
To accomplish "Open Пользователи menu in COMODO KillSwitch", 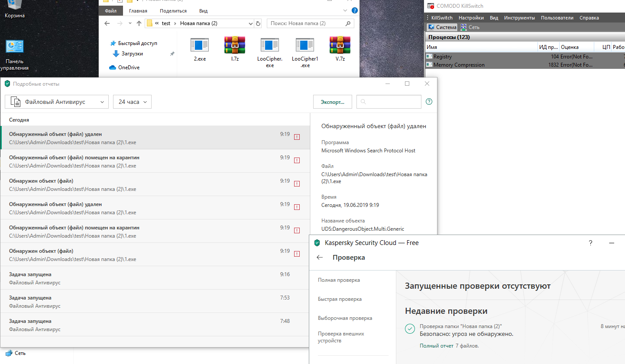I will click(557, 18).
